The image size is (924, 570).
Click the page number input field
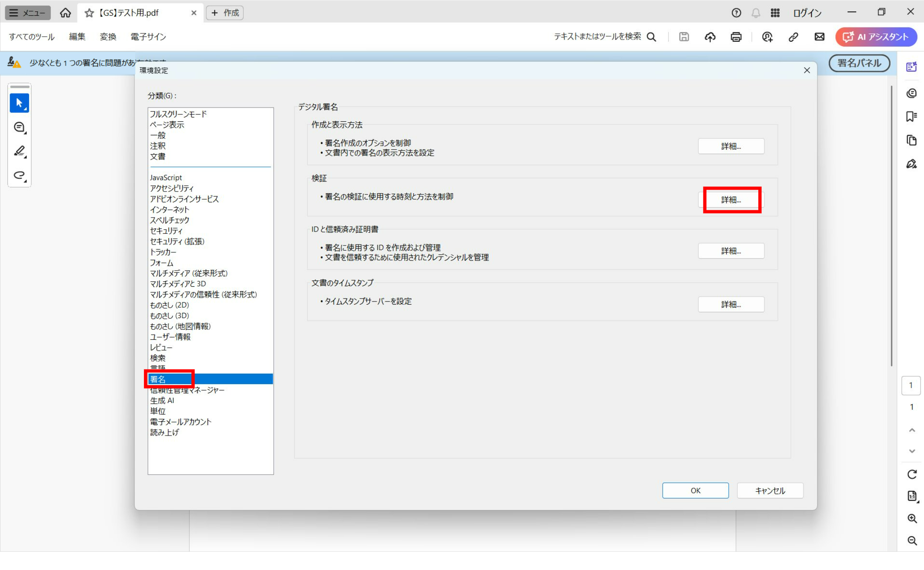[x=911, y=385]
